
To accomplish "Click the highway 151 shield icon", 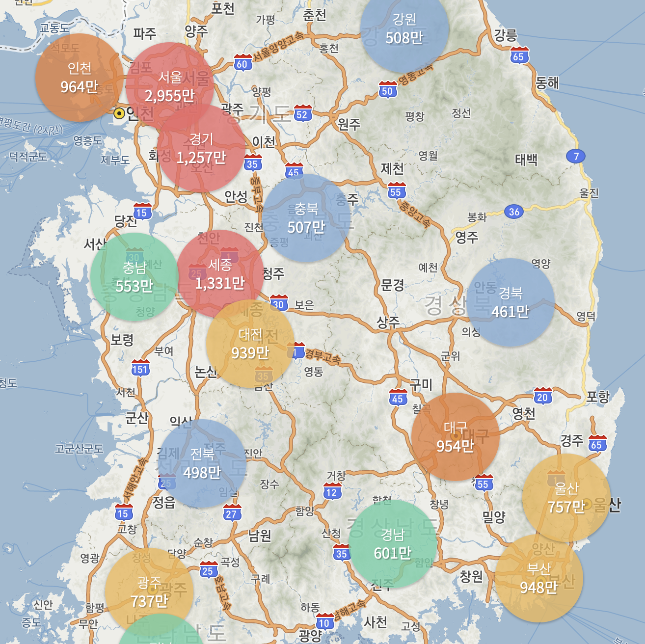I will (140, 368).
